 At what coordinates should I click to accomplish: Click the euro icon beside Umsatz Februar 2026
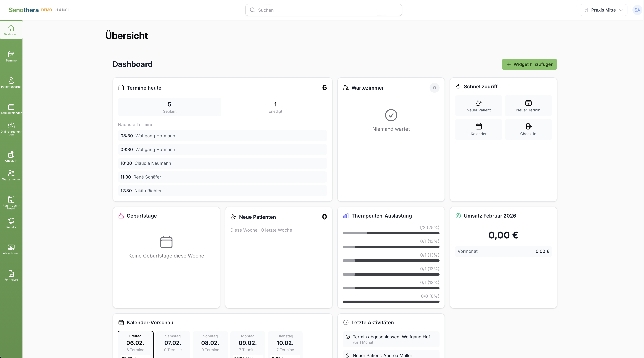coord(458,216)
